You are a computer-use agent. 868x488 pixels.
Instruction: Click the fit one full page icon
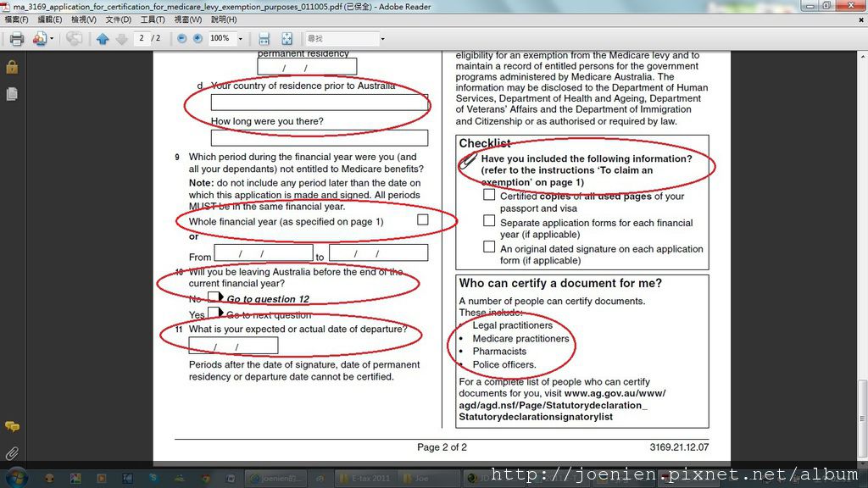pyautogui.click(x=287, y=39)
